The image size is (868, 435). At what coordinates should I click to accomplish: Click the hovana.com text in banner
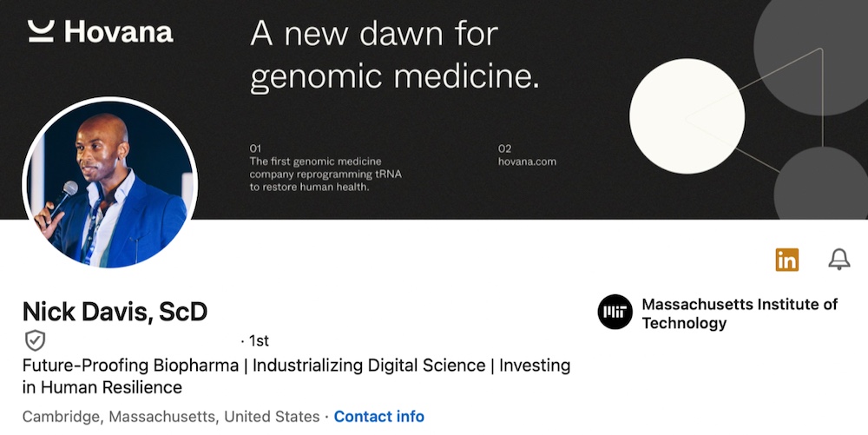(x=527, y=161)
